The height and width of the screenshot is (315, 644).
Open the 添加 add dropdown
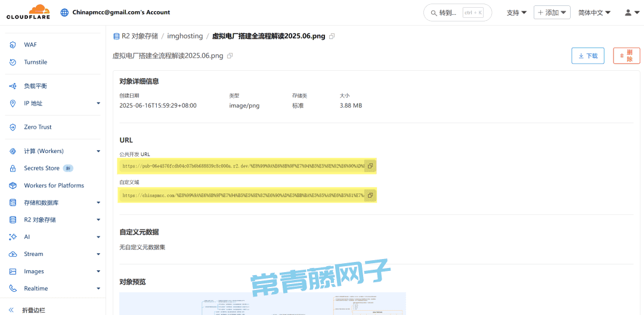(552, 13)
